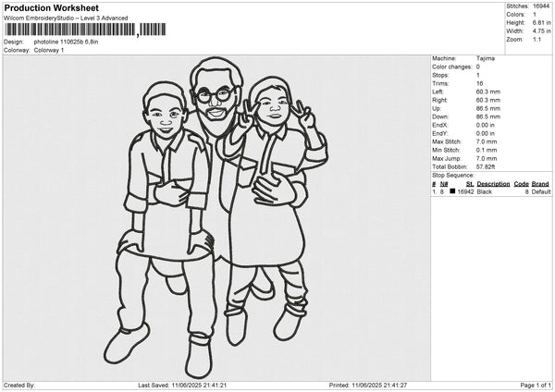Click the barcode under the worksheet title

[x=85, y=30]
